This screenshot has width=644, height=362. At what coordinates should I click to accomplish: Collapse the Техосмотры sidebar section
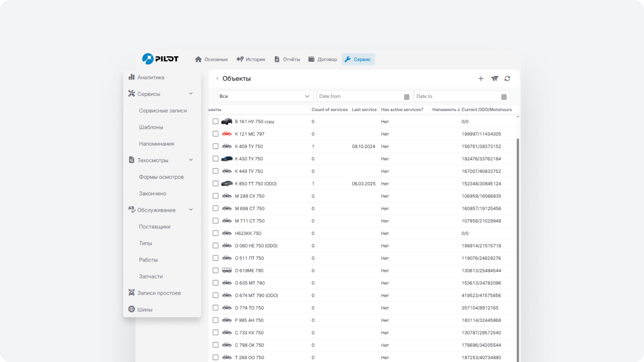191,160
